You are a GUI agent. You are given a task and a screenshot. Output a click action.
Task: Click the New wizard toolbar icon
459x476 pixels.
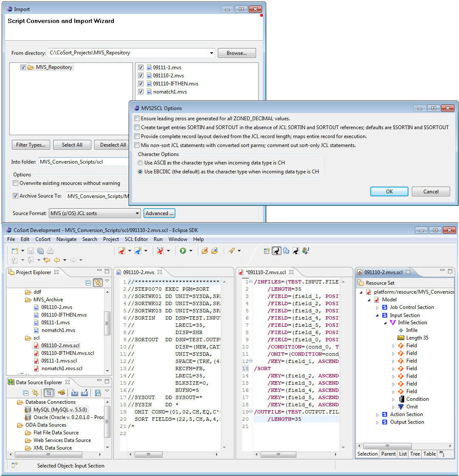point(14,251)
